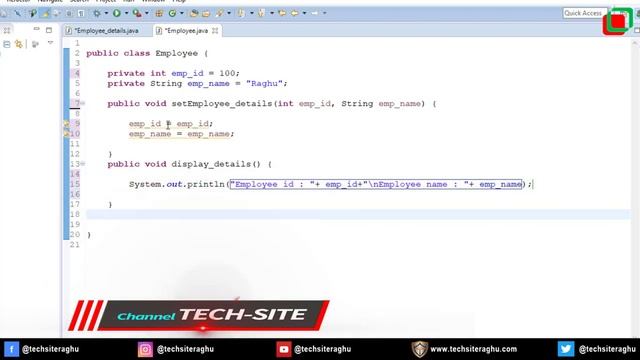The image size is (640, 360).
Task: Click the New Java Package icon
Action: click(x=159, y=13)
